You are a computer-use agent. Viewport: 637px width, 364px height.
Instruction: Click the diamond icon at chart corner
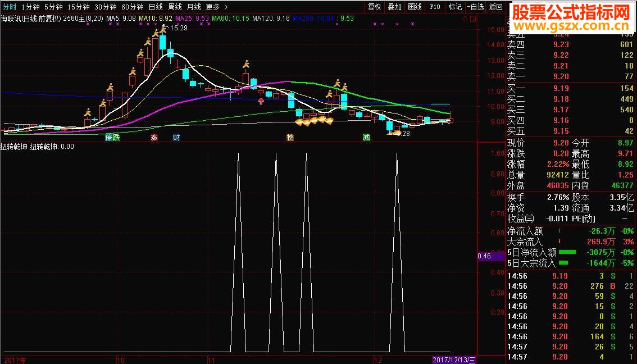(x=466, y=19)
